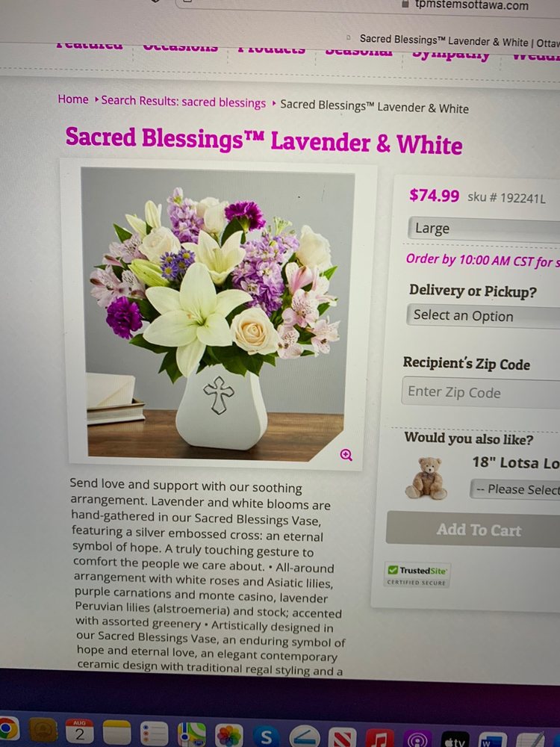Launch Skype from the dock

267,737
